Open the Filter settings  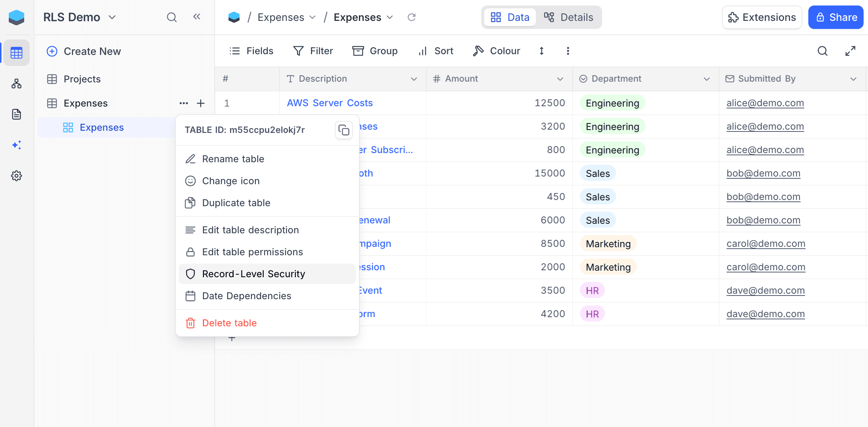313,51
